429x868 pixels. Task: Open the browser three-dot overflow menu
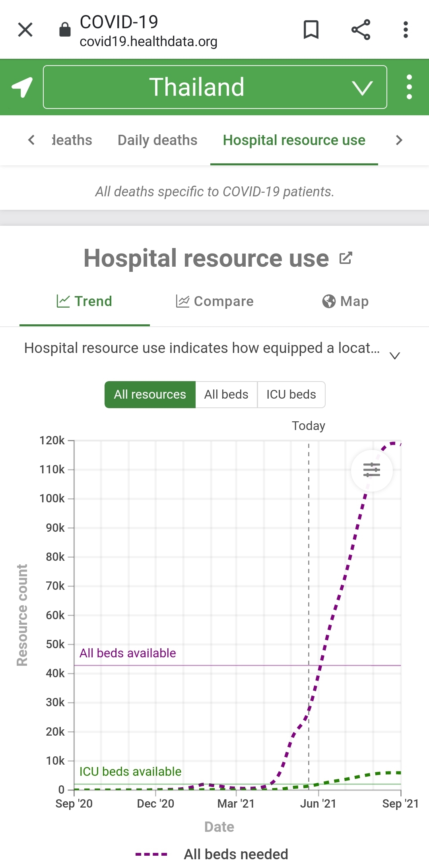point(406,30)
